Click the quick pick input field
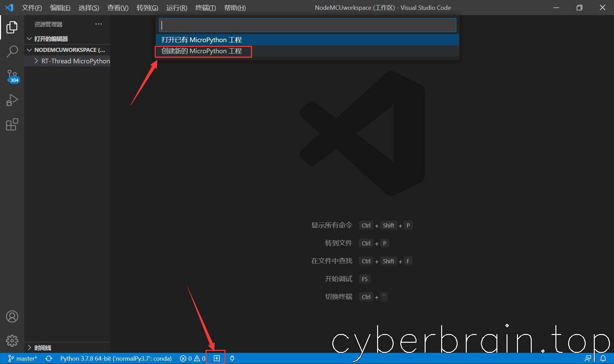The width and height of the screenshot is (614, 364). coord(308,25)
